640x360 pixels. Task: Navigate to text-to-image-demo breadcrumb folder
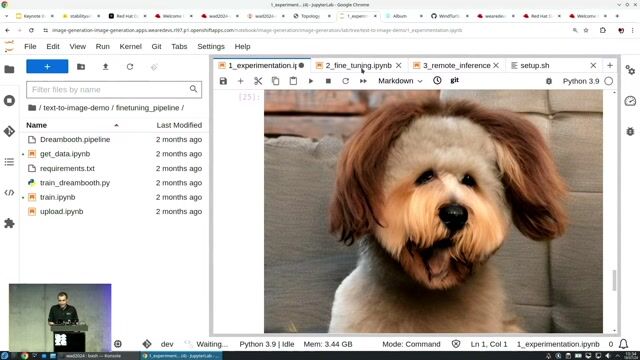point(76,108)
